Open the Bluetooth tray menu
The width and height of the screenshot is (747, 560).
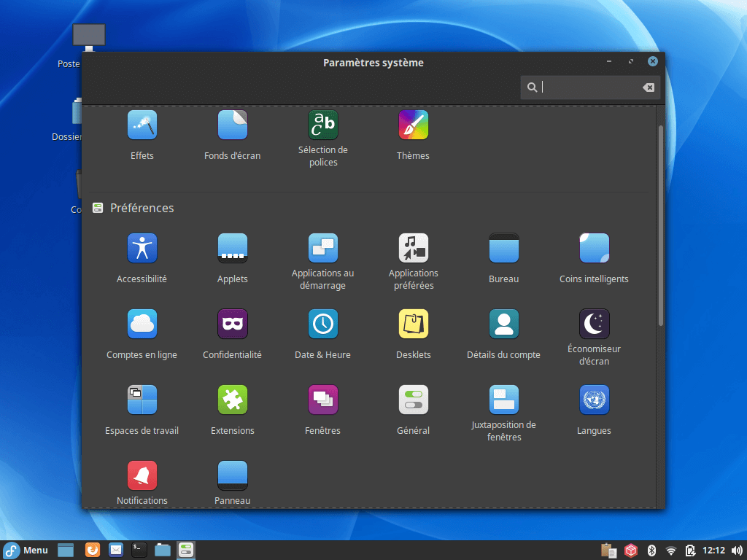click(651, 551)
